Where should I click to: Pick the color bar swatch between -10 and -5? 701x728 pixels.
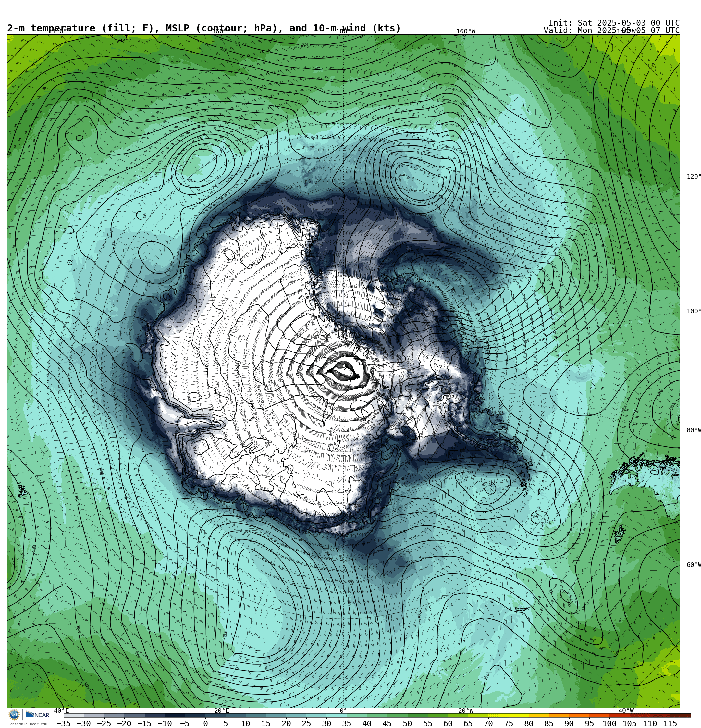pyautogui.click(x=175, y=715)
